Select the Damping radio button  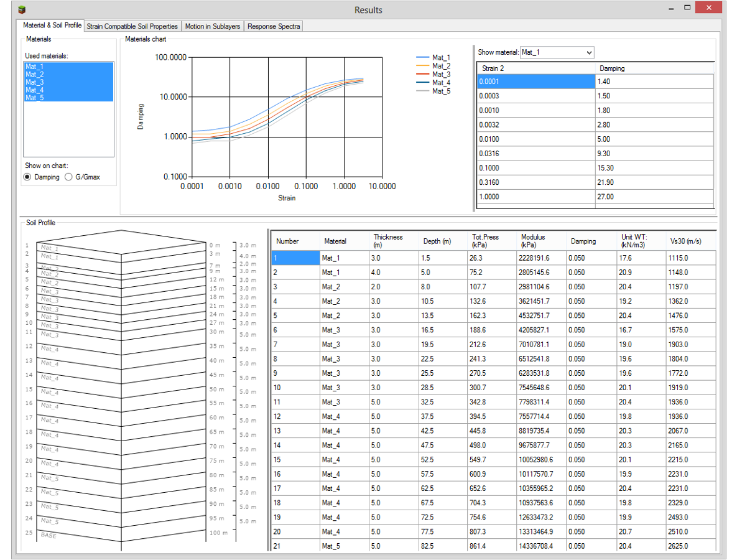tap(27, 177)
